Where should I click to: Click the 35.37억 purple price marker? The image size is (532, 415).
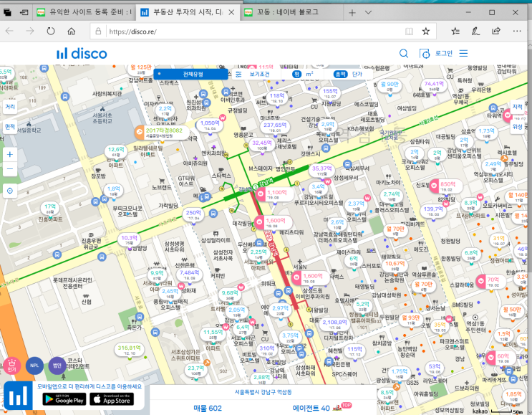(x=322, y=171)
